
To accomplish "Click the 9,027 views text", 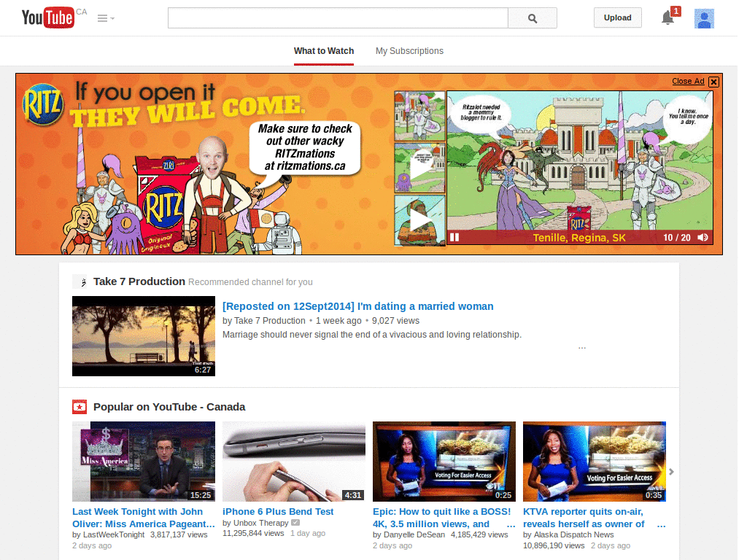I will tap(395, 321).
